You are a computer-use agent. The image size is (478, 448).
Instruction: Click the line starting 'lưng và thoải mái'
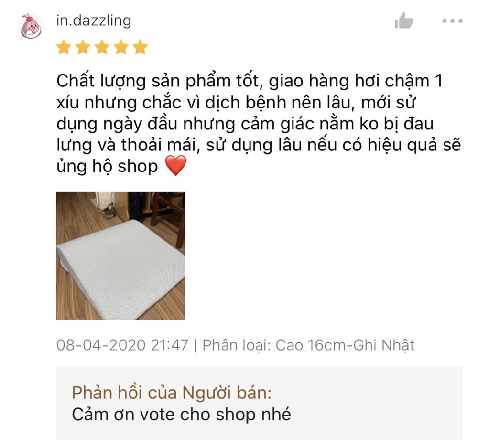pyautogui.click(x=259, y=145)
